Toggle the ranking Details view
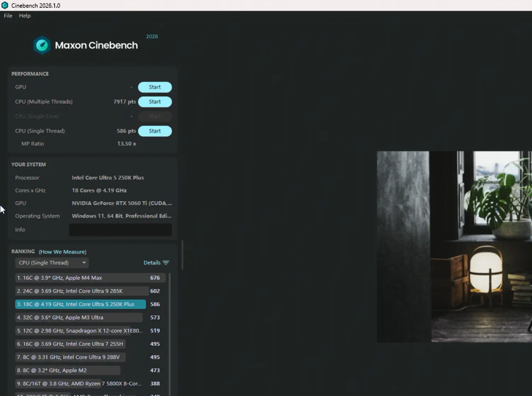The image size is (532, 396). 156,263
